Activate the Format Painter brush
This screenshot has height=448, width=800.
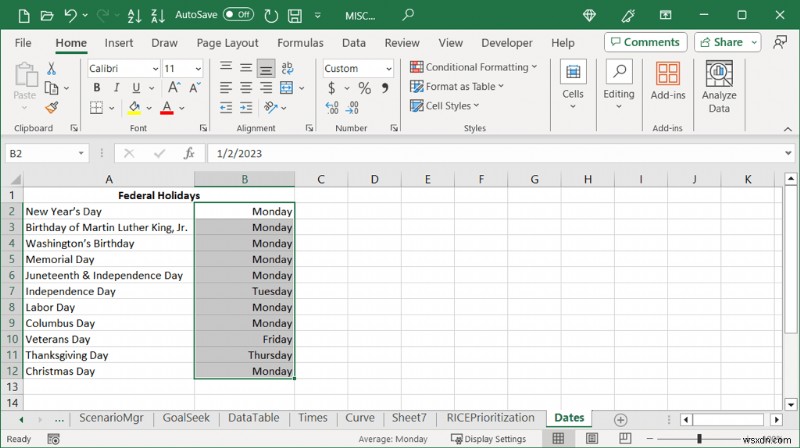click(51, 108)
